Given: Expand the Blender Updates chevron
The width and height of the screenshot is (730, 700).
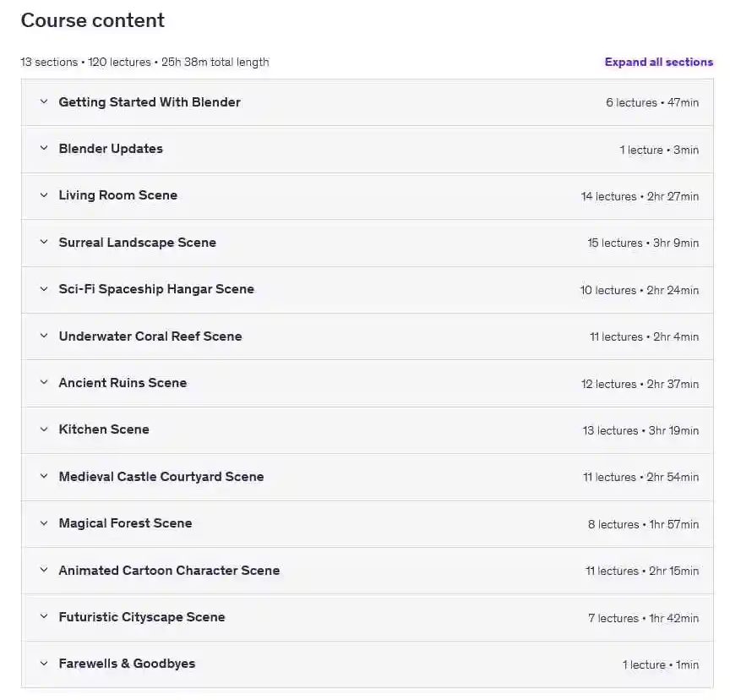Looking at the screenshot, I should click(x=44, y=148).
